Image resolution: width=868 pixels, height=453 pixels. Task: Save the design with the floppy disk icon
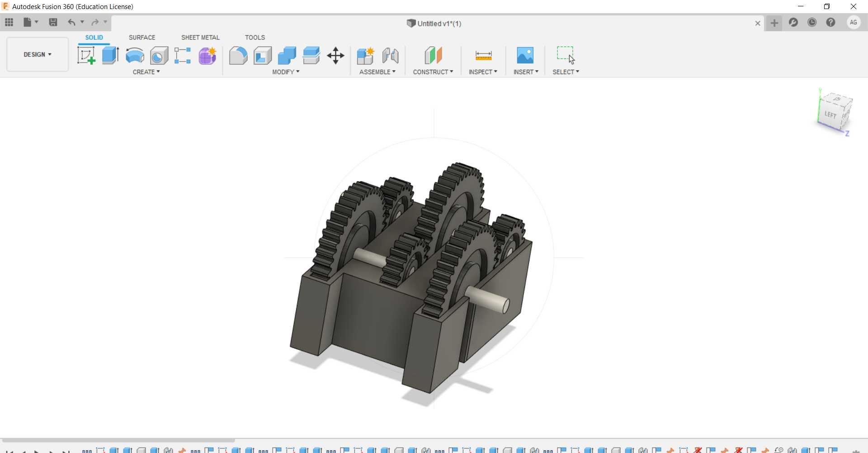(x=53, y=22)
